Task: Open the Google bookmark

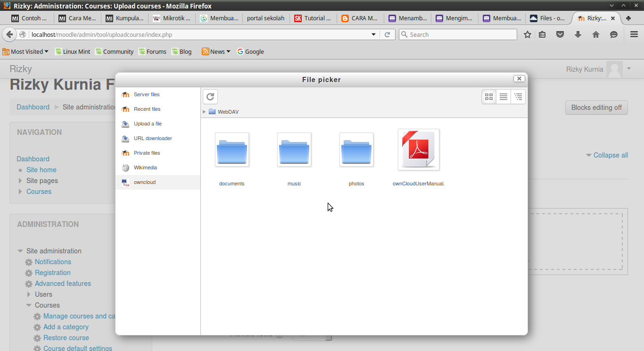Action: (x=250, y=51)
